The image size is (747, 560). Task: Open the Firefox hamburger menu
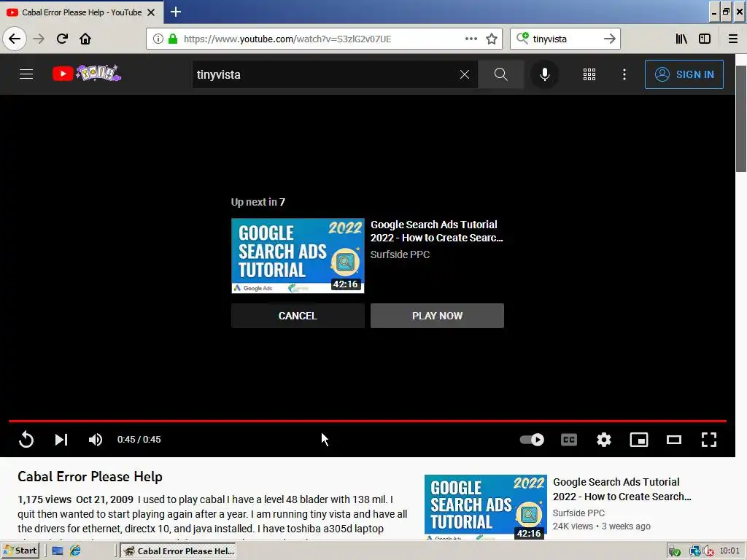(x=733, y=39)
